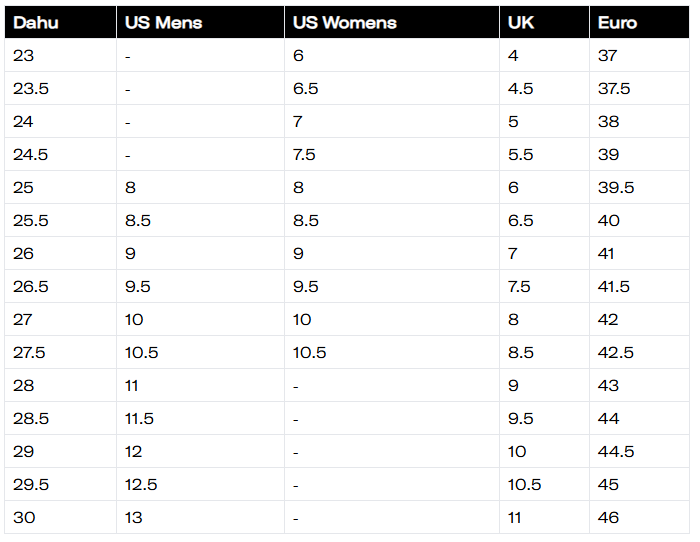Click Dahu size 27.5 cell

pos(29,353)
